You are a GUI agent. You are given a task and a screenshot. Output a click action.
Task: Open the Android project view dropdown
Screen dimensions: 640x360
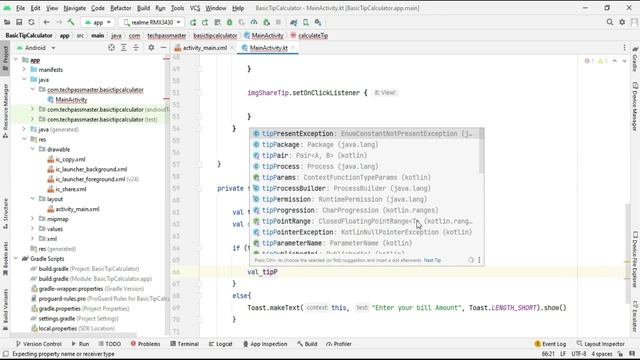36,48
